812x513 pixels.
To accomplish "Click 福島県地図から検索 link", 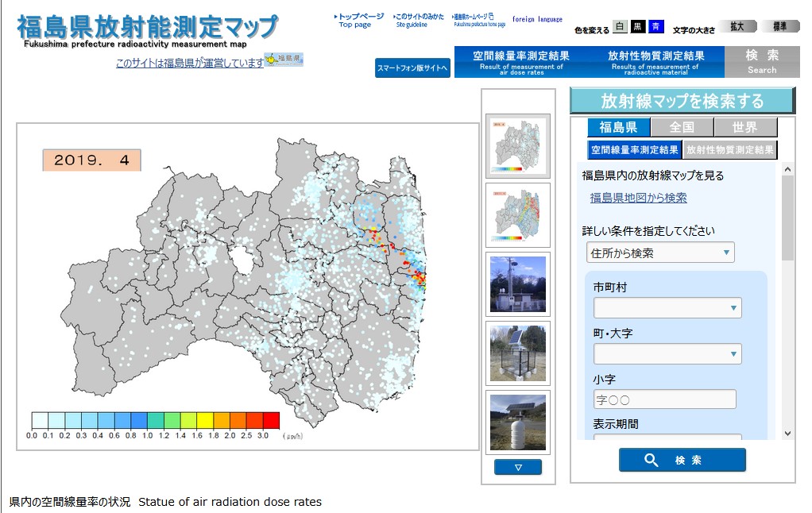I will pyautogui.click(x=638, y=198).
